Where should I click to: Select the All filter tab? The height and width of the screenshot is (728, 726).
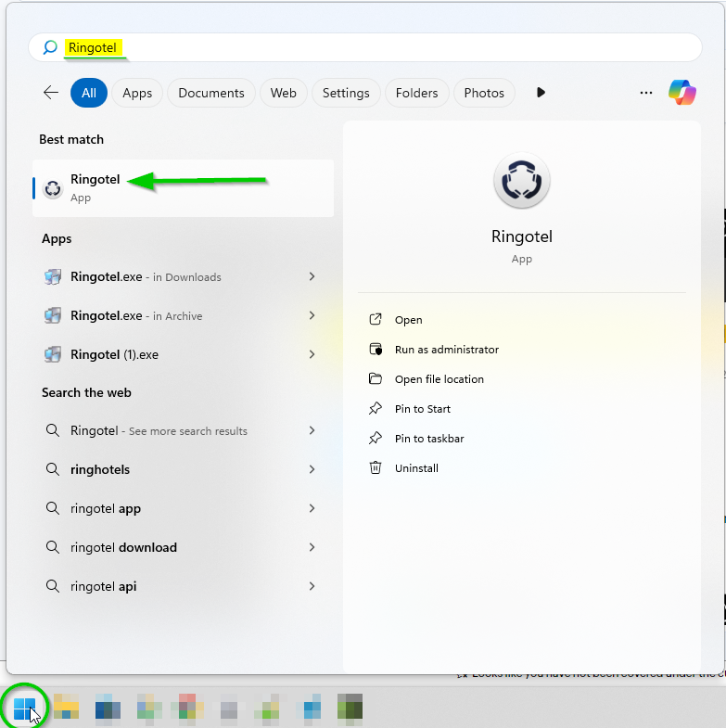pos(89,93)
